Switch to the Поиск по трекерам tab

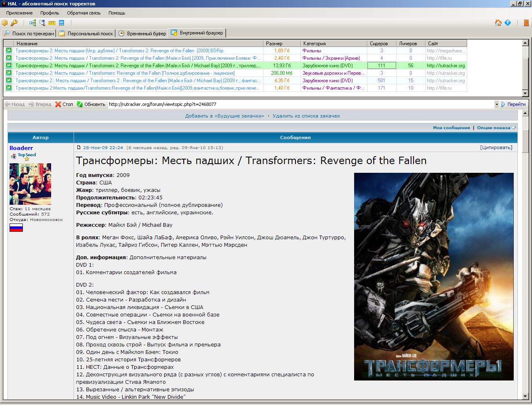(29, 34)
